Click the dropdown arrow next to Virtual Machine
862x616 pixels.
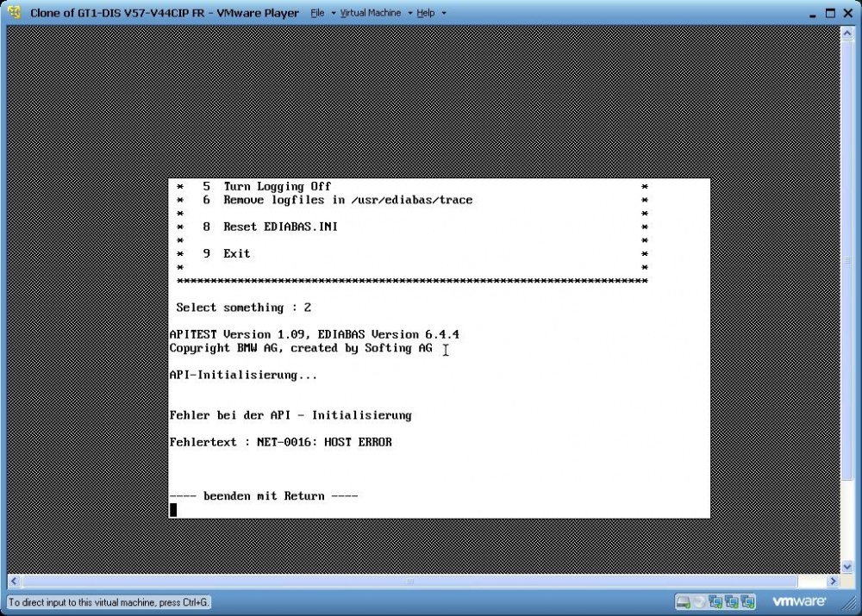point(410,13)
